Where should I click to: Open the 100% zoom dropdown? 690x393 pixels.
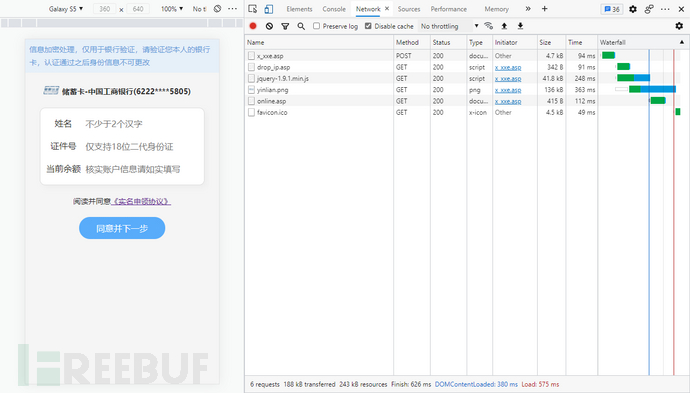pyautogui.click(x=172, y=9)
